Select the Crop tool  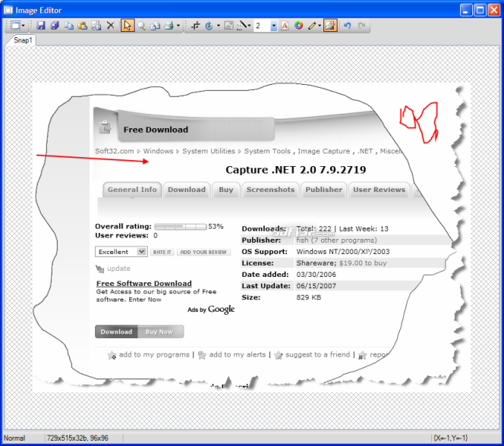coord(195,25)
